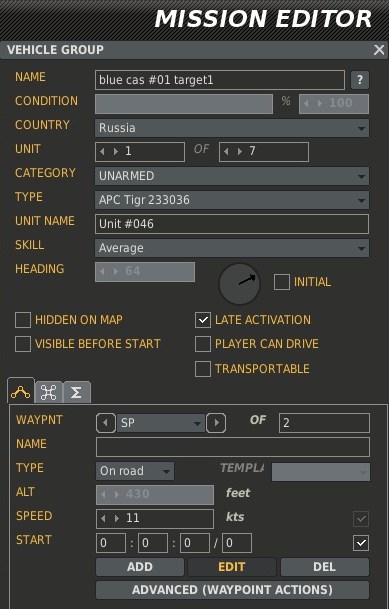
Task: Open the summary sigma tab
Action: tap(77, 393)
